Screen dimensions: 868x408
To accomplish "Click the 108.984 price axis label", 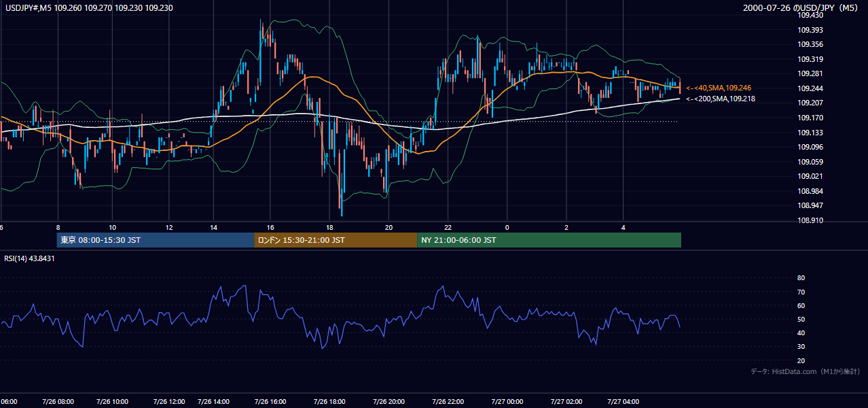I will 810,191.
